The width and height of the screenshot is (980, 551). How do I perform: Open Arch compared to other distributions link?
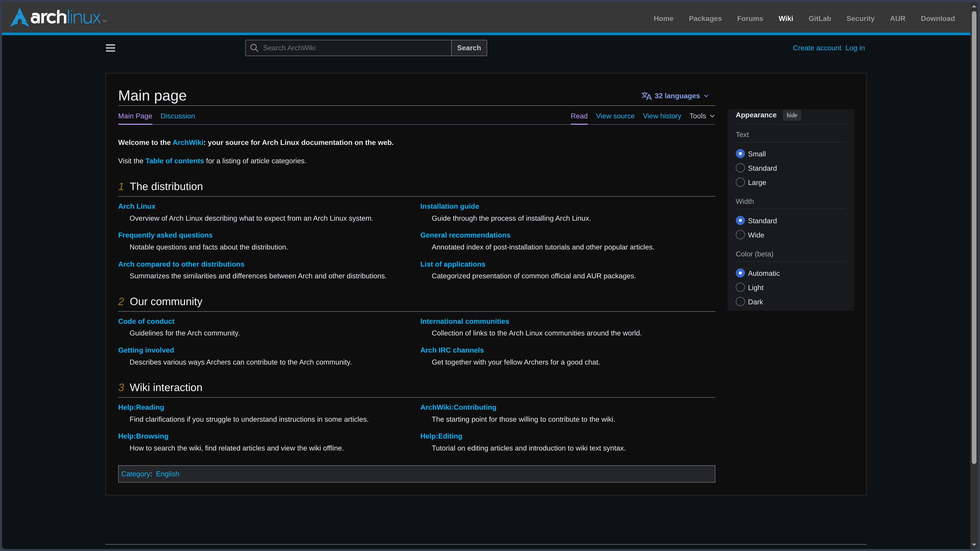coord(181,264)
